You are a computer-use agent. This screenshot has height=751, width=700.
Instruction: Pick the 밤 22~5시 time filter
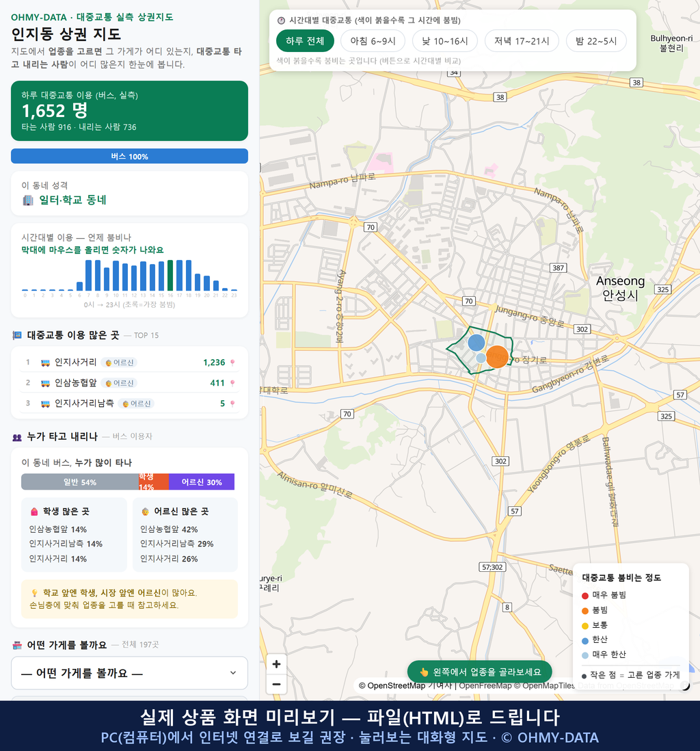[x=596, y=41]
